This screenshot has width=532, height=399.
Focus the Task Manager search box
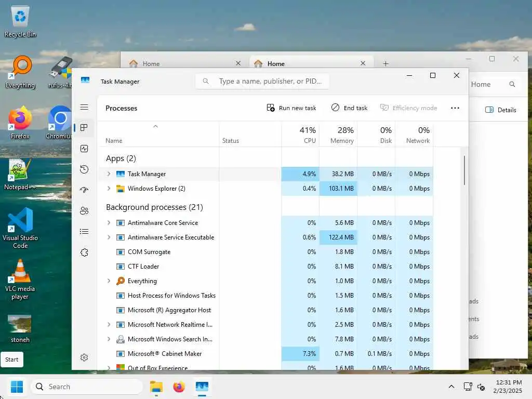coord(262,82)
